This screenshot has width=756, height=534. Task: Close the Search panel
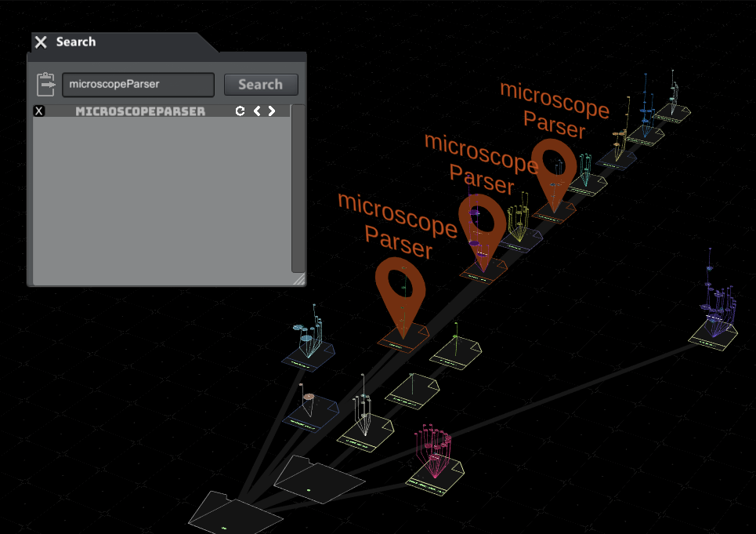point(41,42)
